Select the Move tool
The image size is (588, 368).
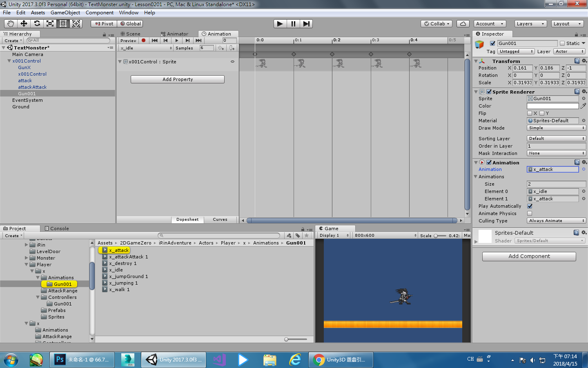(x=23, y=23)
